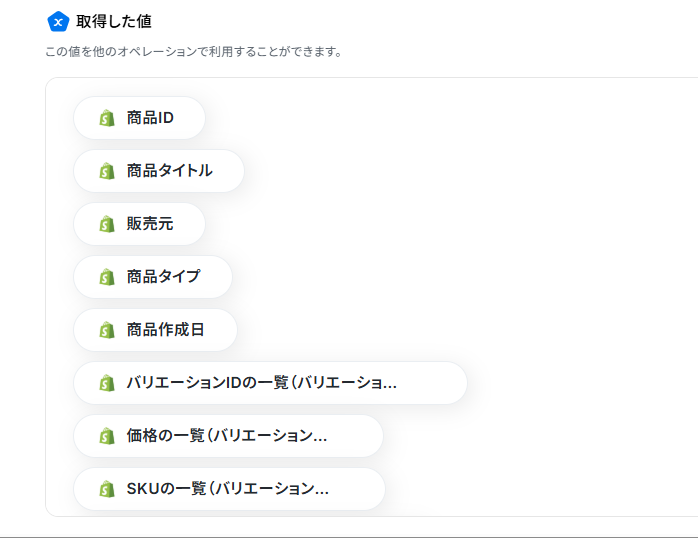Choose the SKUの一覧 value chip
The width and height of the screenshot is (698, 538).
[229, 489]
